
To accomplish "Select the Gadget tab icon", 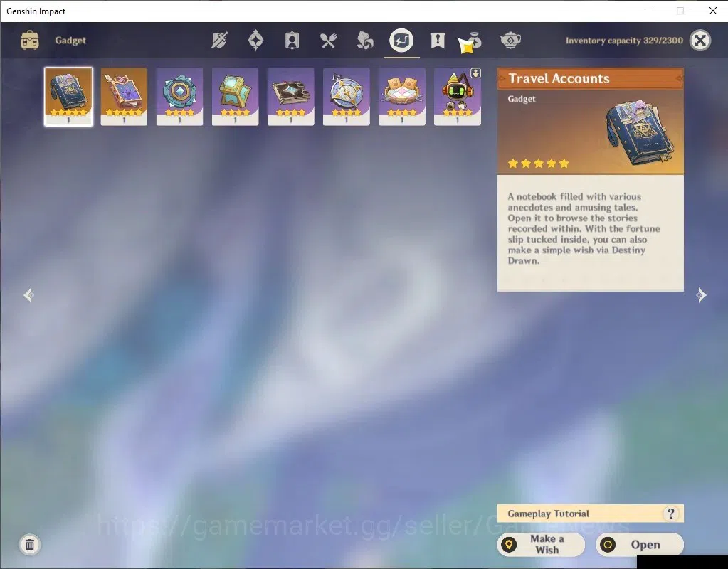I will (401, 41).
